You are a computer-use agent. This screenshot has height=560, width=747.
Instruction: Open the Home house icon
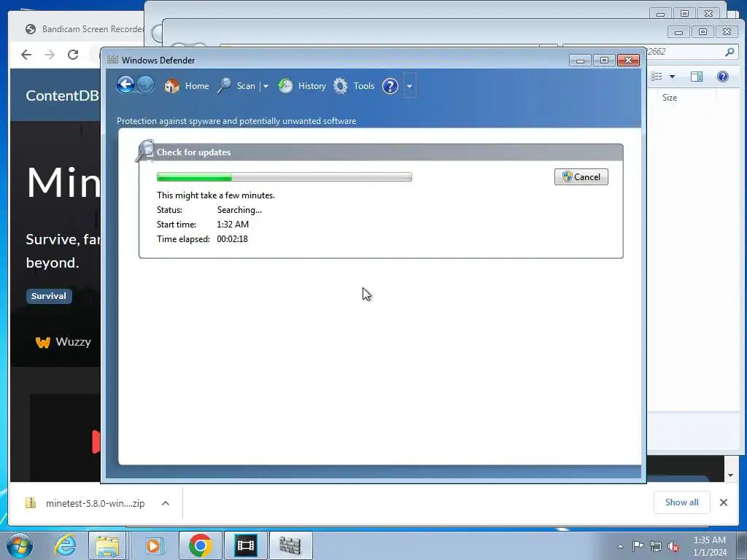point(172,86)
